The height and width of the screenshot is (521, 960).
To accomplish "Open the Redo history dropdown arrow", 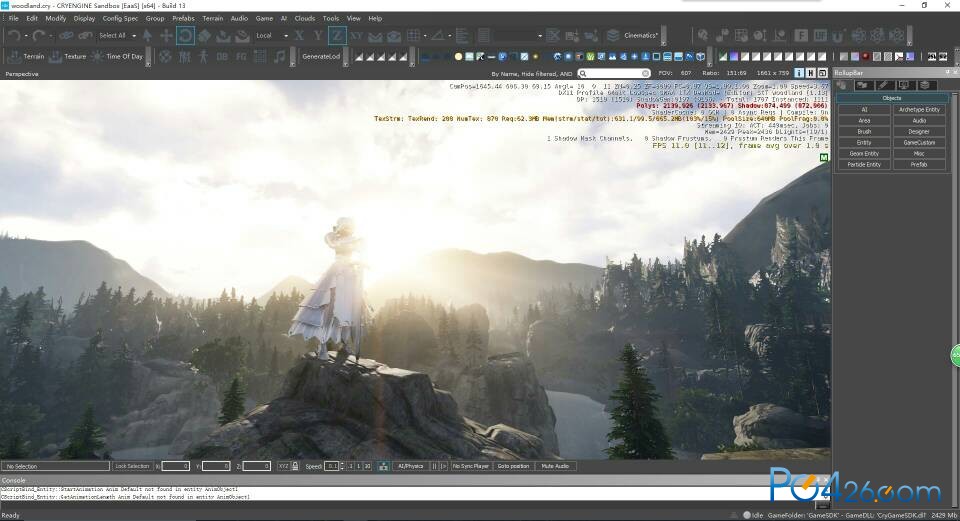I will tap(51, 36).
